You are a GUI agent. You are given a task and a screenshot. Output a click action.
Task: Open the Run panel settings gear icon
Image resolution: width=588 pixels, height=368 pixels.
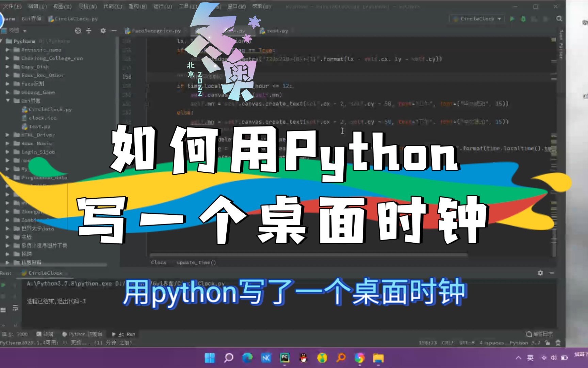[540, 273]
